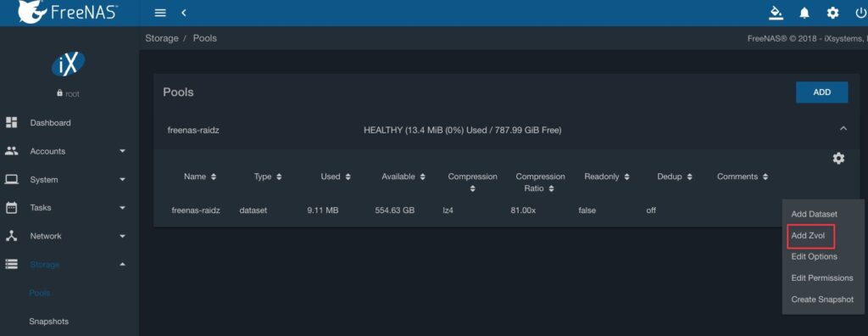Image resolution: width=868 pixels, height=336 pixels.
Task: Click the Dashboard grid icon
Action: pyautogui.click(x=12, y=122)
